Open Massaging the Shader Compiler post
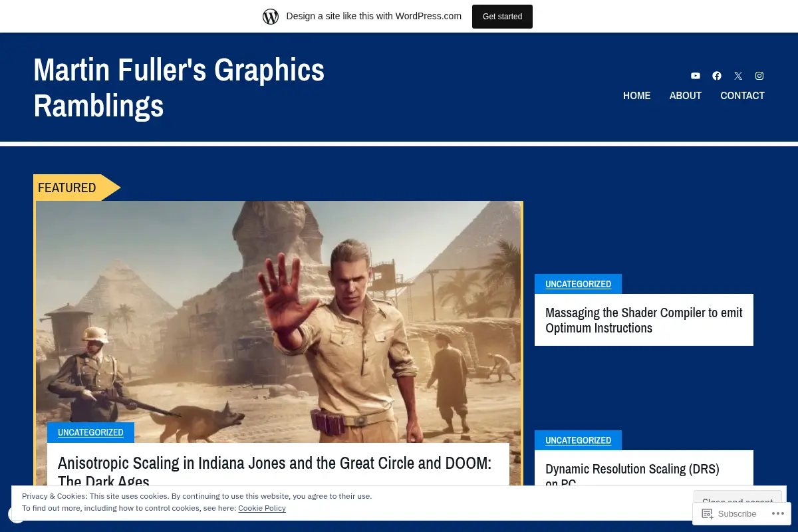 point(644,320)
